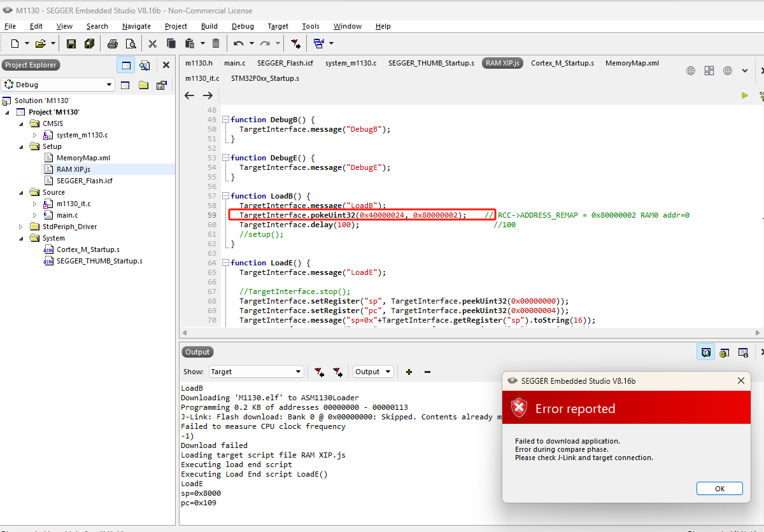Click the Cut scissors icon

coord(153,43)
